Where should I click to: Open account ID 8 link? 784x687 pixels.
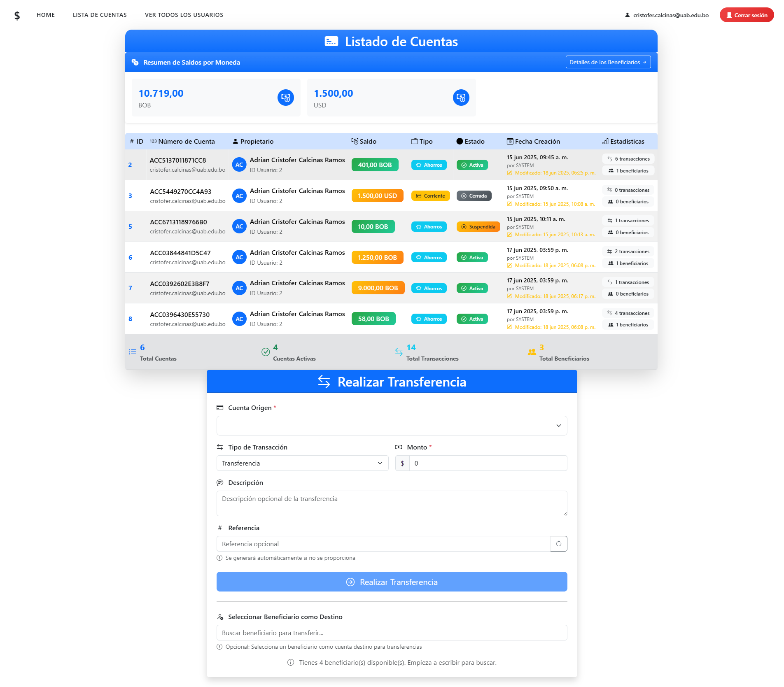[130, 319]
